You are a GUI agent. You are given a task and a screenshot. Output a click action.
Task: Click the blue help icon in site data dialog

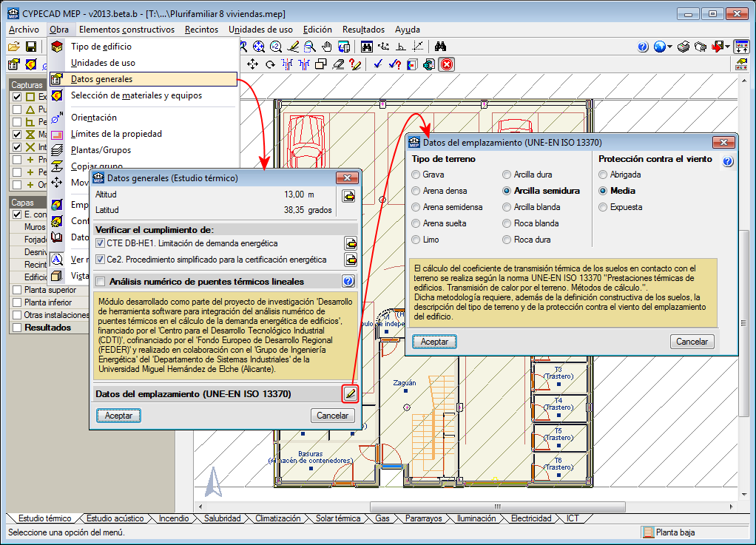pyautogui.click(x=727, y=161)
